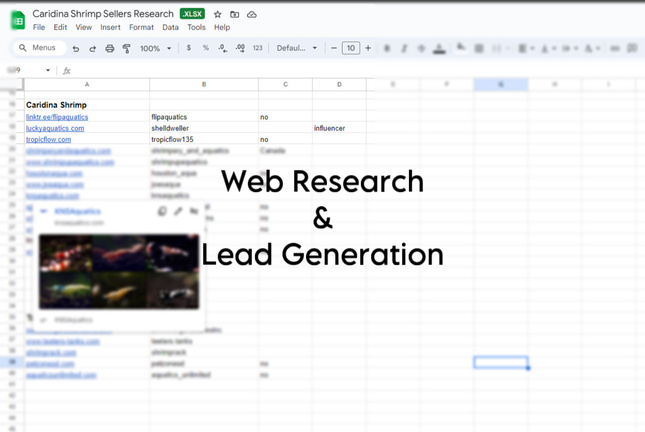Select the influencer cell

click(x=339, y=128)
